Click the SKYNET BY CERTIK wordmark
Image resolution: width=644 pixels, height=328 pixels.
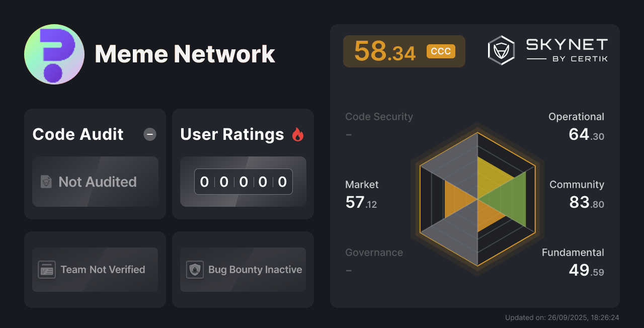[x=567, y=50]
